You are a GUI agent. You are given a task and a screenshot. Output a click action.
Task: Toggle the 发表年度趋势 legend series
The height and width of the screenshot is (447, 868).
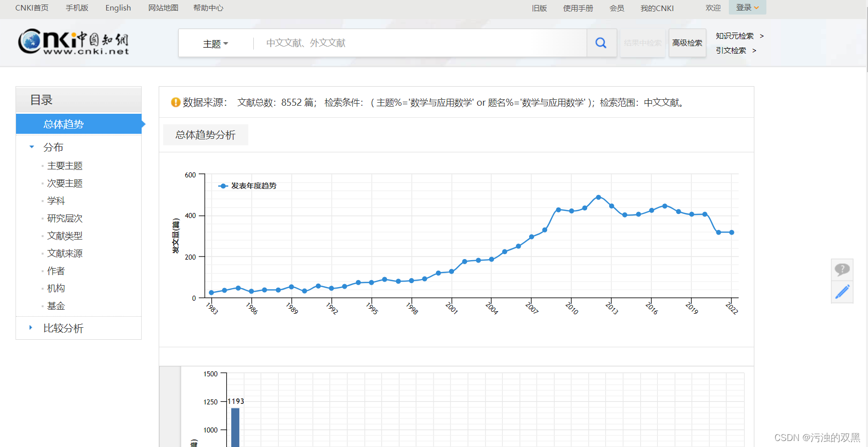click(247, 186)
